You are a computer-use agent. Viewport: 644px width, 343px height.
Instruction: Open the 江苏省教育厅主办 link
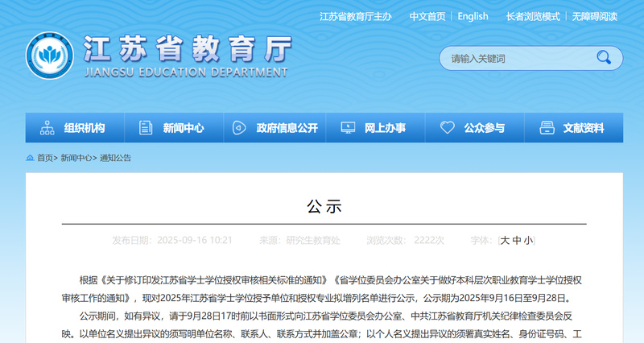(355, 16)
